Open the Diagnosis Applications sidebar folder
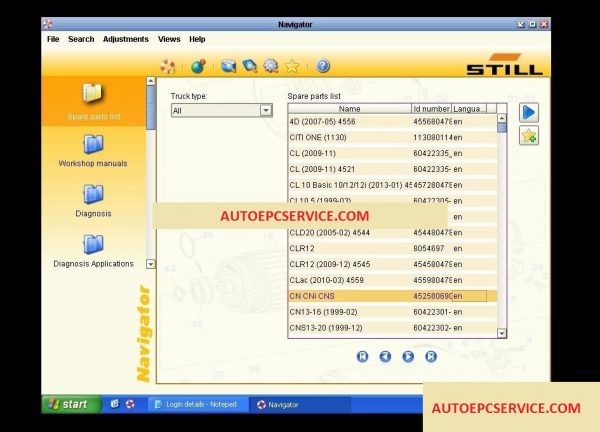The image size is (600, 432). [93, 244]
